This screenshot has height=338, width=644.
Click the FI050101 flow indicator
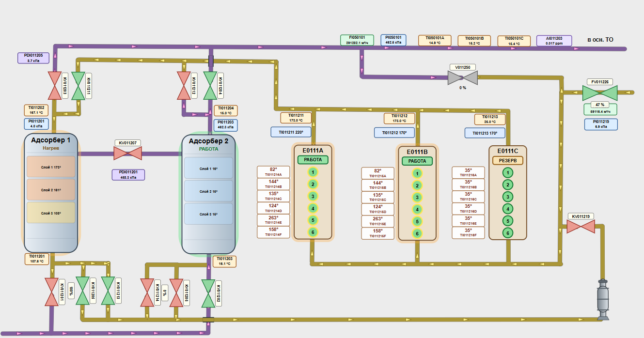pyautogui.click(x=357, y=40)
